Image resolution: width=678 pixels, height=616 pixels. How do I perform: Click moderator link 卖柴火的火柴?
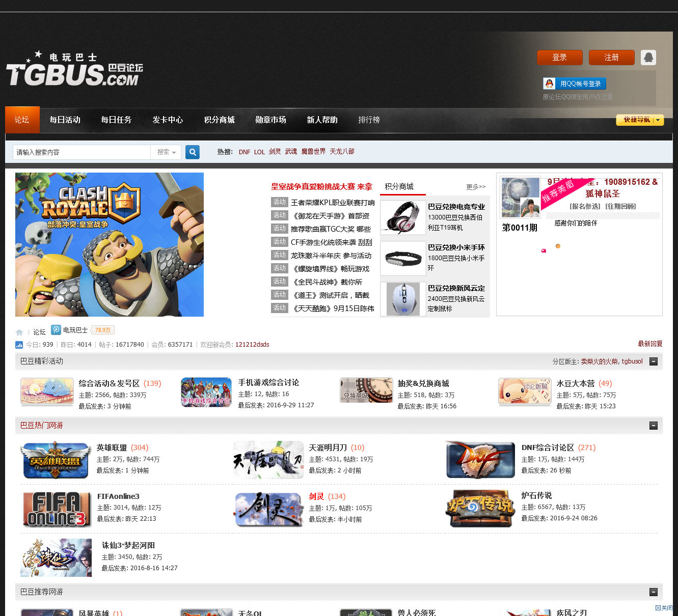[x=600, y=361]
